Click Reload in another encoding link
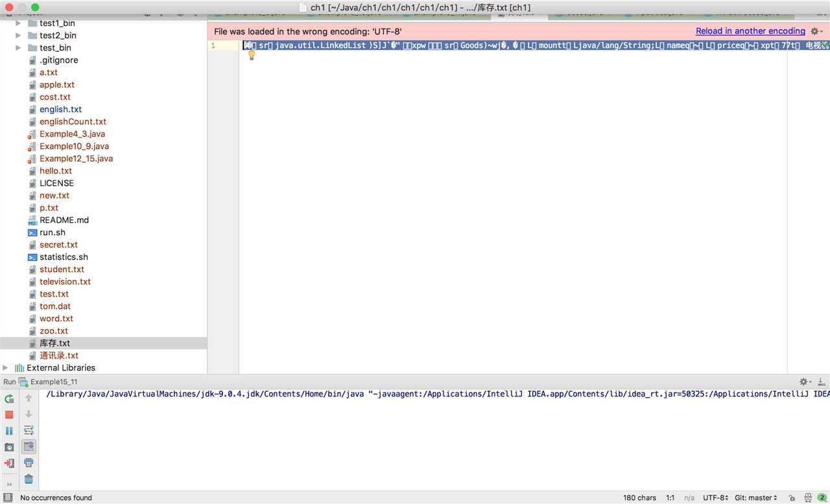Viewport: 830px width, 504px height. pos(750,31)
